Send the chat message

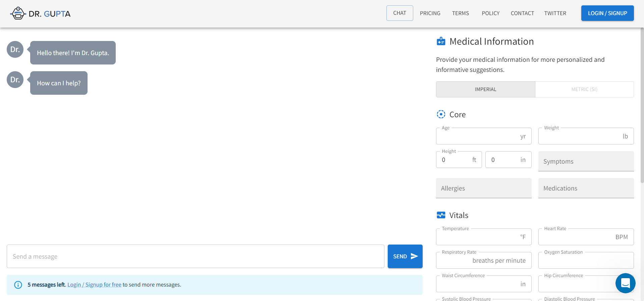405,256
